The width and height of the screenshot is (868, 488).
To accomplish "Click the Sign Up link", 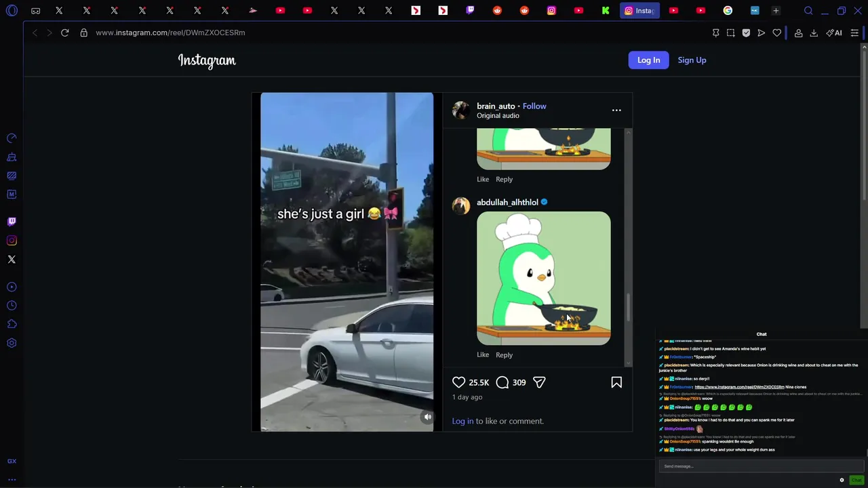I will [692, 60].
